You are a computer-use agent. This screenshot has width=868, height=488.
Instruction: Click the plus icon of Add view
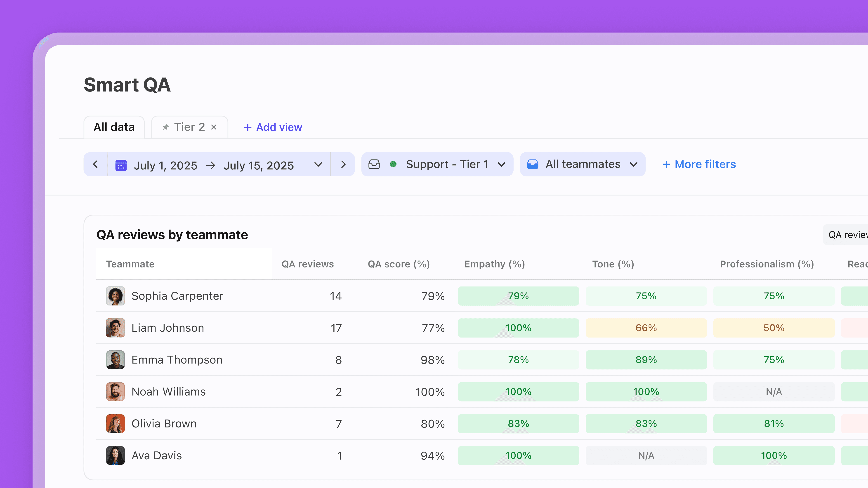[x=248, y=127]
